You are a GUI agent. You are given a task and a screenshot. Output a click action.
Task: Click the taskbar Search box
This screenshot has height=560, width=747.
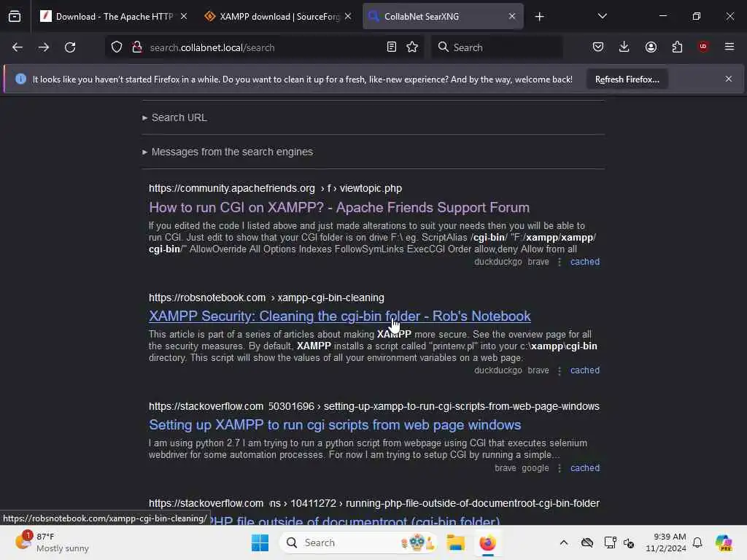(358, 542)
